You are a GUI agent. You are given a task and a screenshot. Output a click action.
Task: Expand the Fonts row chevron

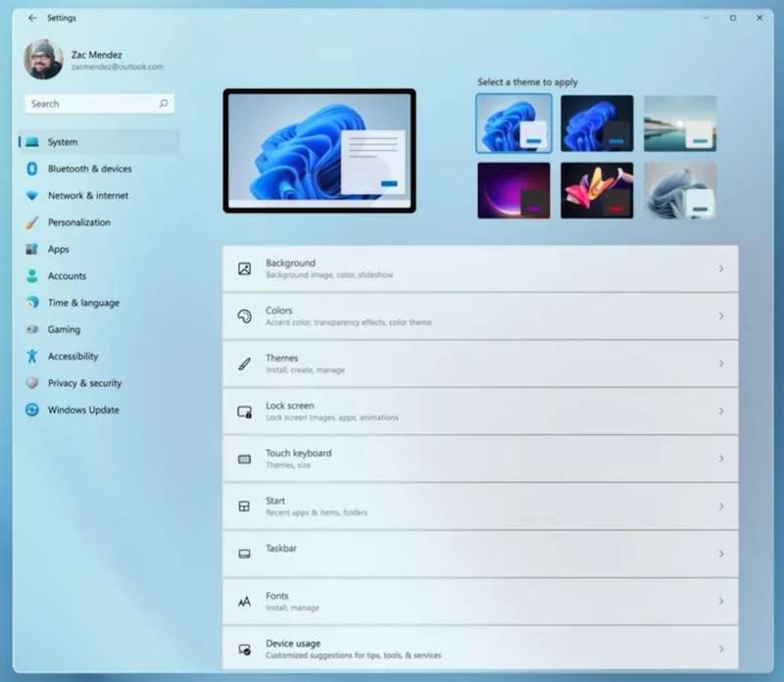[x=721, y=602]
